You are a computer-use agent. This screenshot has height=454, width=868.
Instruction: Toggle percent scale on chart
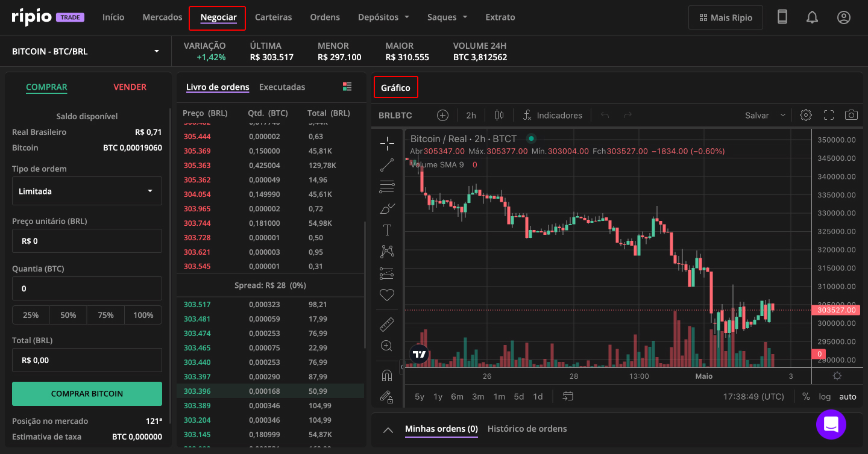(806, 396)
